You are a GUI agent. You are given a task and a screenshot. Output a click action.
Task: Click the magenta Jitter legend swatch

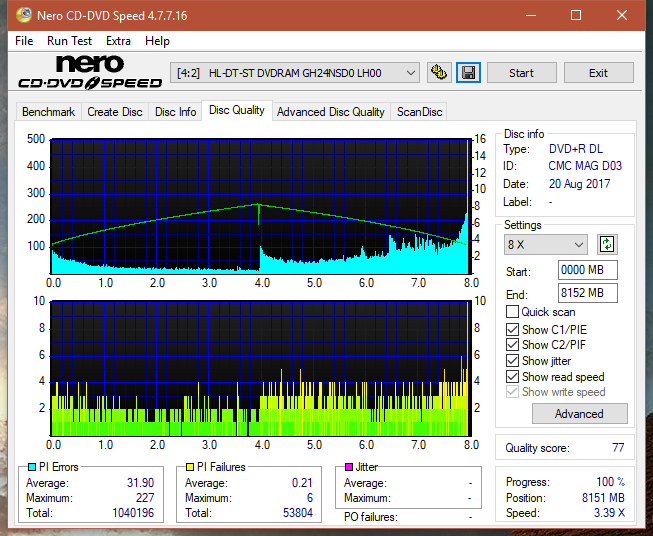point(349,467)
